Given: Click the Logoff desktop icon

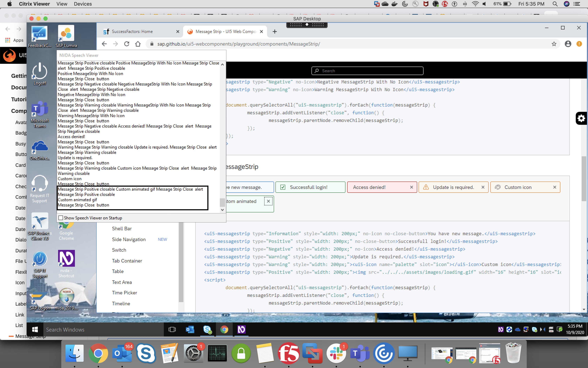Looking at the screenshot, I should tap(40, 74).
